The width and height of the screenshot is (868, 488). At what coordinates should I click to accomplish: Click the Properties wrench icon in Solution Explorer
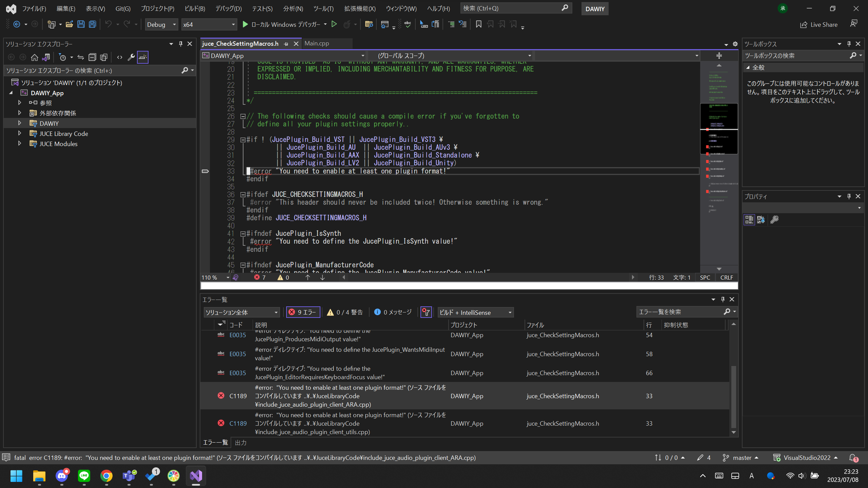click(131, 57)
